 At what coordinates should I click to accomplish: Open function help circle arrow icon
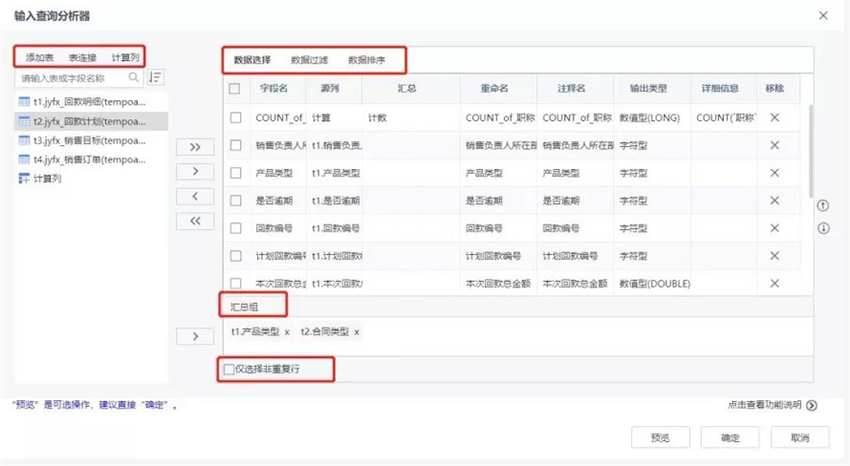[812, 405]
